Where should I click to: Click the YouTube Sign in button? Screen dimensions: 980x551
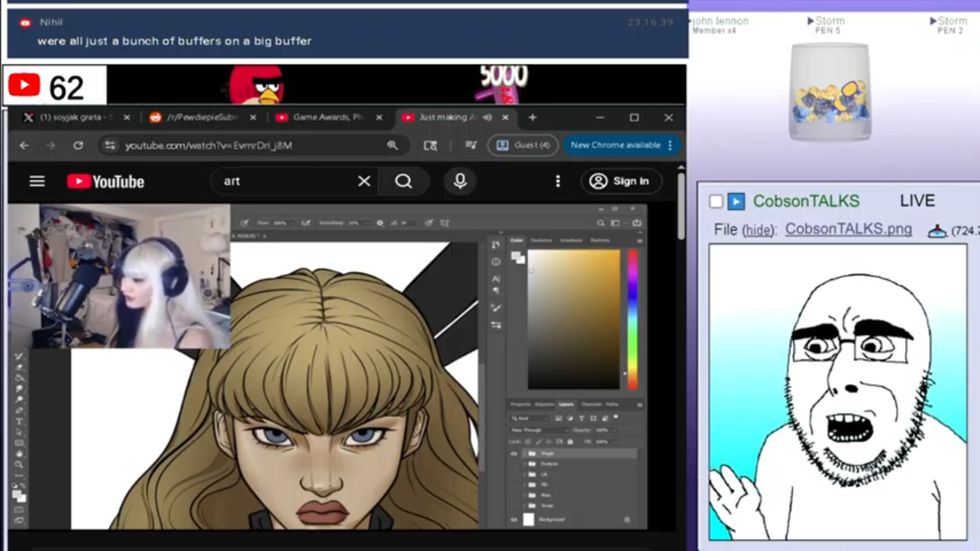click(620, 181)
